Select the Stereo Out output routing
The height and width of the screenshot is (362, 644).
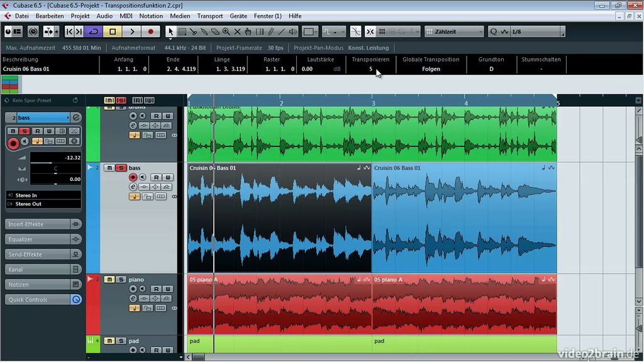[43, 204]
